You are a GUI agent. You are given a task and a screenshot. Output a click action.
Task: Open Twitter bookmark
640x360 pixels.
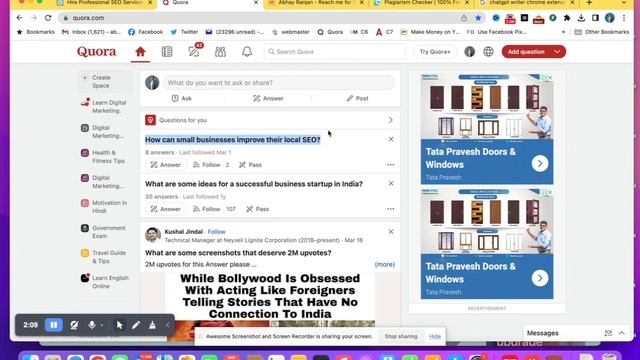click(184, 32)
